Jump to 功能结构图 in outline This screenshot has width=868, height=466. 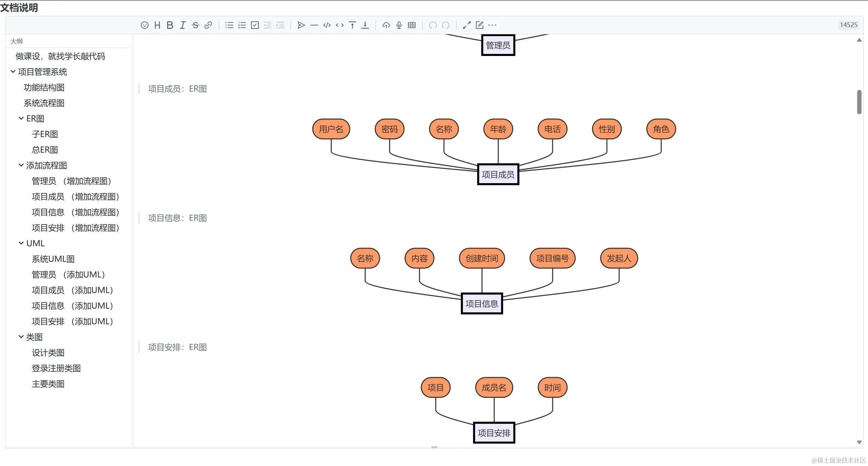point(44,88)
